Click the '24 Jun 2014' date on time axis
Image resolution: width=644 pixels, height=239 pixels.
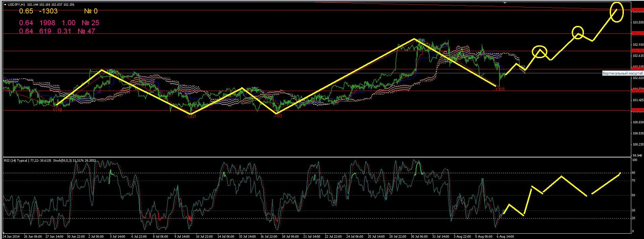(x=11, y=236)
